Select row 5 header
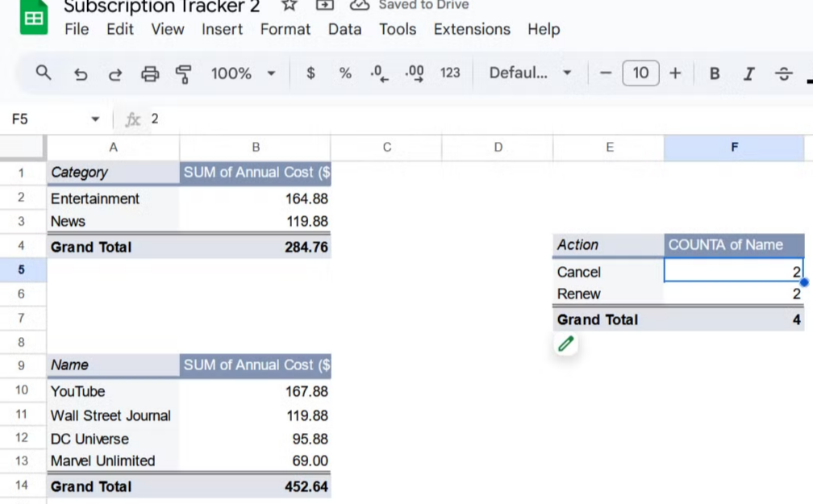813x504 pixels. pyautogui.click(x=22, y=269)
